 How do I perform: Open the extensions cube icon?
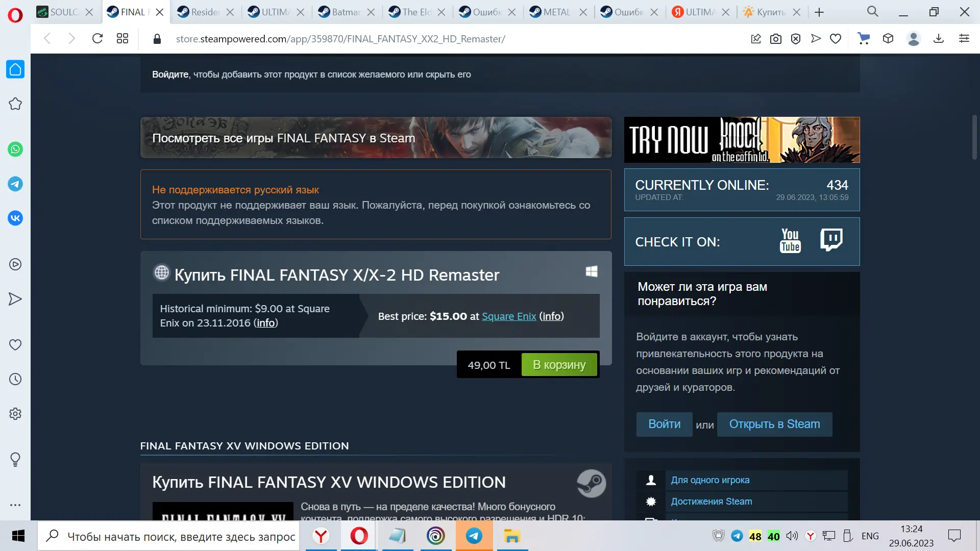coord(888,38)
